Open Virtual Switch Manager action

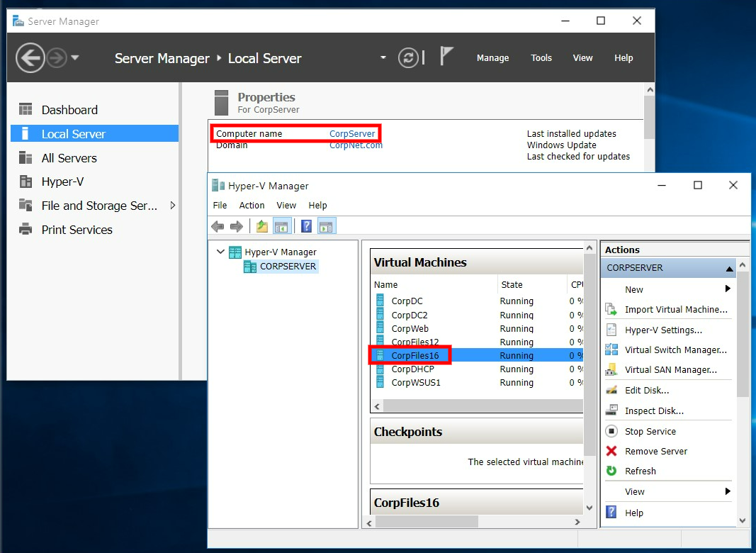pos(667,350)
